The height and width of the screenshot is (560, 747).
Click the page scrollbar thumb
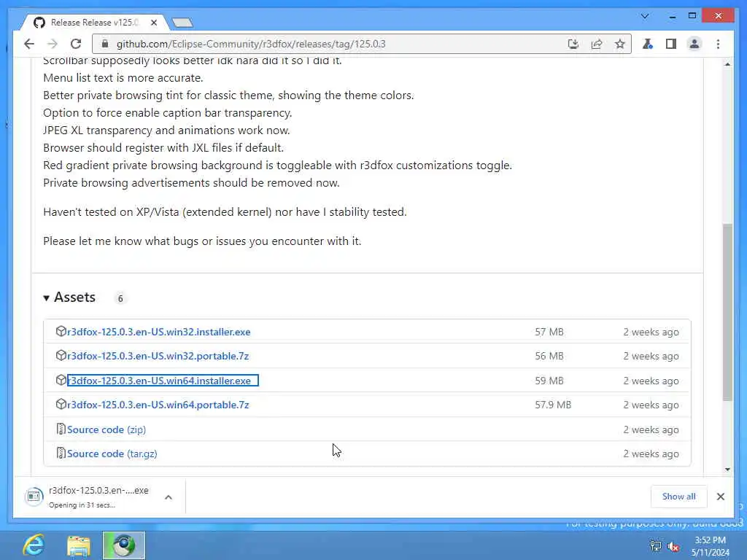[727, 312]
